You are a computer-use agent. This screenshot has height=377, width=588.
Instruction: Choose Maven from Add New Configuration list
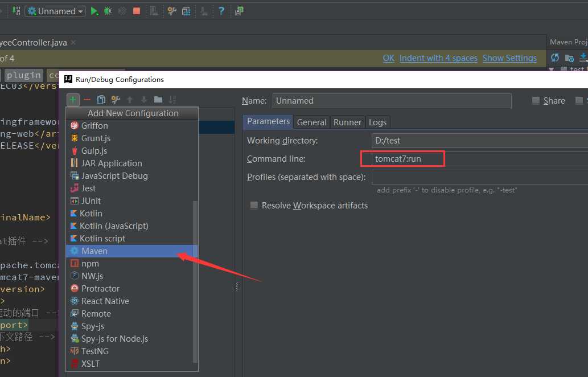pyautogui.click(x=131, y=251)
